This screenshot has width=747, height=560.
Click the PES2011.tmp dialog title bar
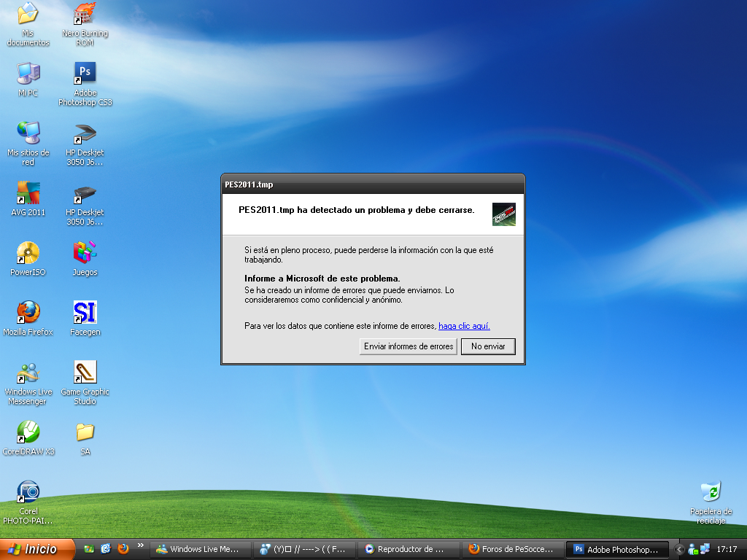tap(373, 184)
